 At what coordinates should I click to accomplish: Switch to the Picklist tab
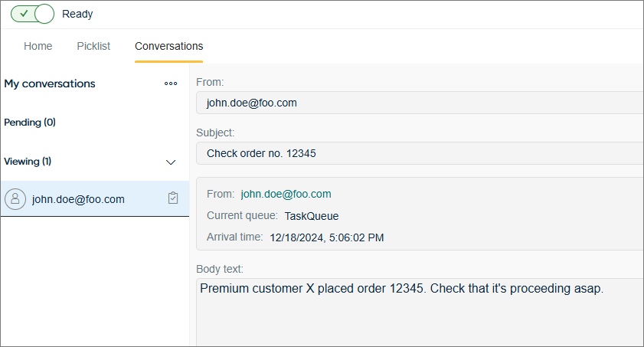93,46
